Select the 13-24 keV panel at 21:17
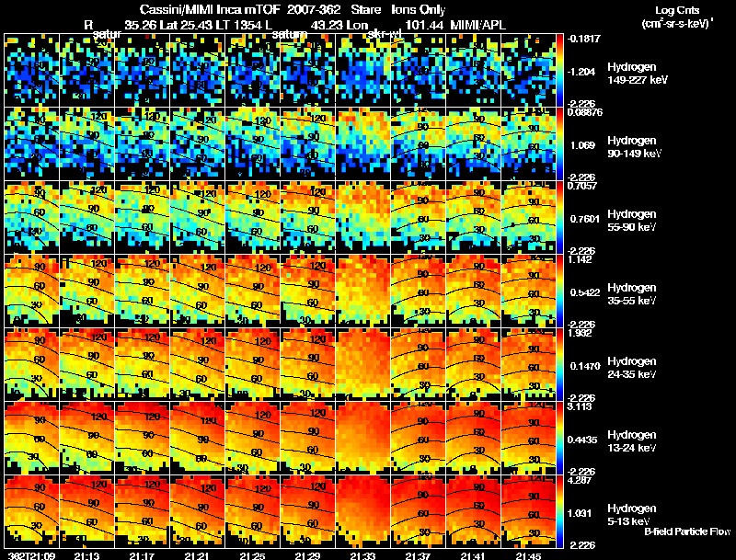This screenshot has height=560, width=736. (x=143, y=438)
